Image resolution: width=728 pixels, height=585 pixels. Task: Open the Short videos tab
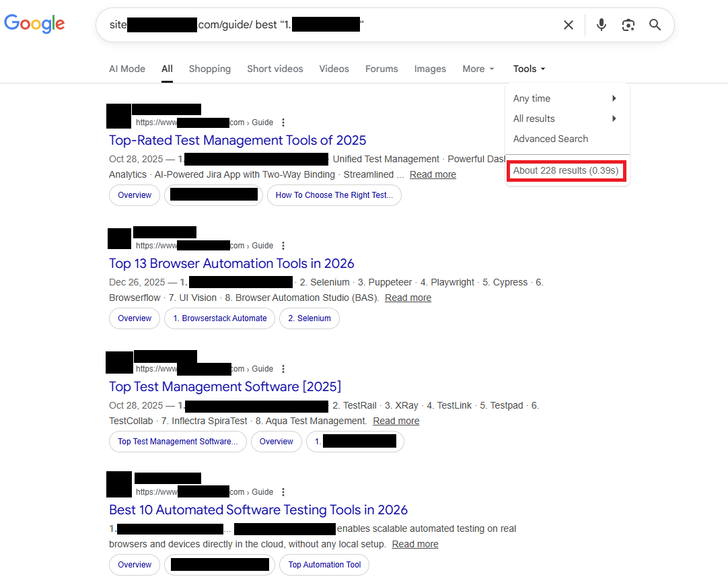click(x=275, y=69)
